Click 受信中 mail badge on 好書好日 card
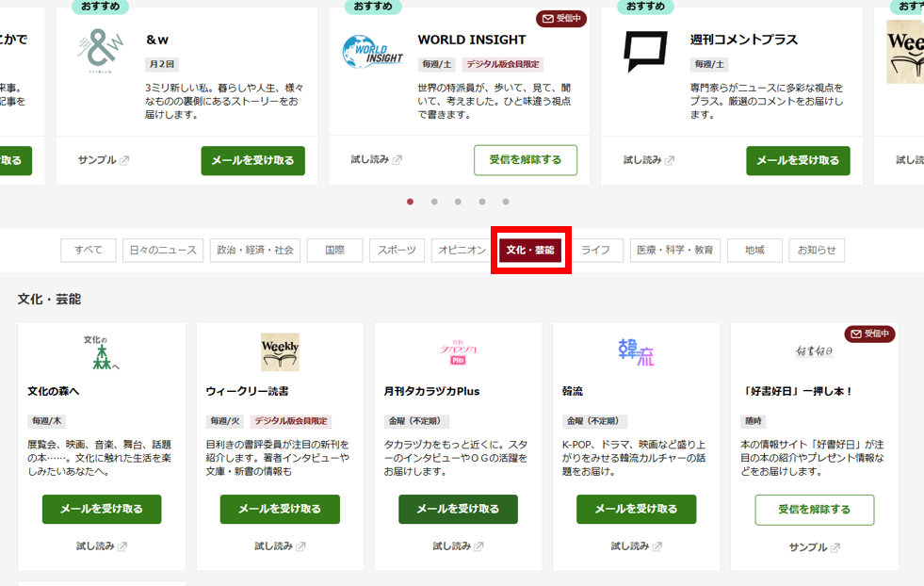The height and width of the screenshot is (586, 924). [x=869, y=334]
